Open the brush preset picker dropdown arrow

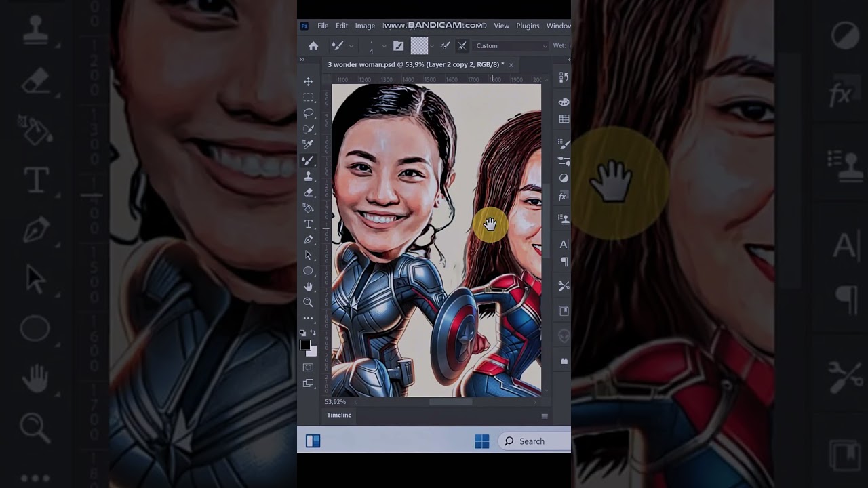tap(384, 46)
